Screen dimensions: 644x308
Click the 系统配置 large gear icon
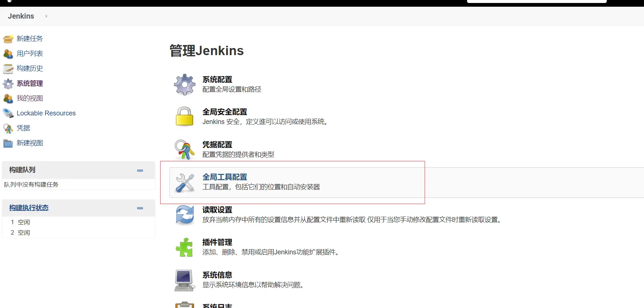tap(185, 85)
